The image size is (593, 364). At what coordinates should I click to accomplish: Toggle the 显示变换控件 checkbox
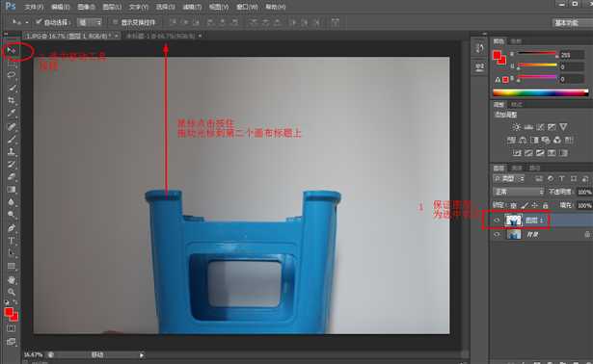pyautogui.click(x=116, y=22)
